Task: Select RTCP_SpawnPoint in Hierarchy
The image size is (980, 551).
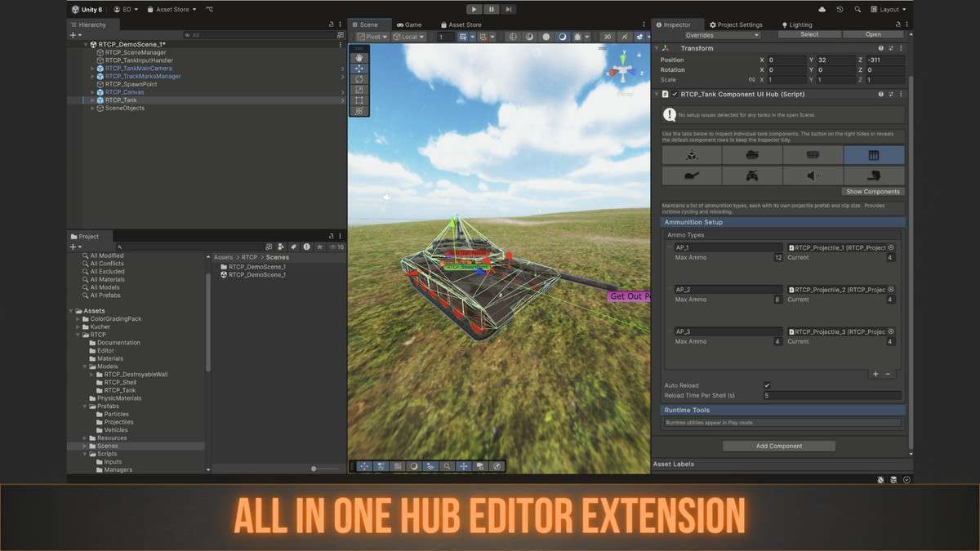Action: [x=131, y=84]
